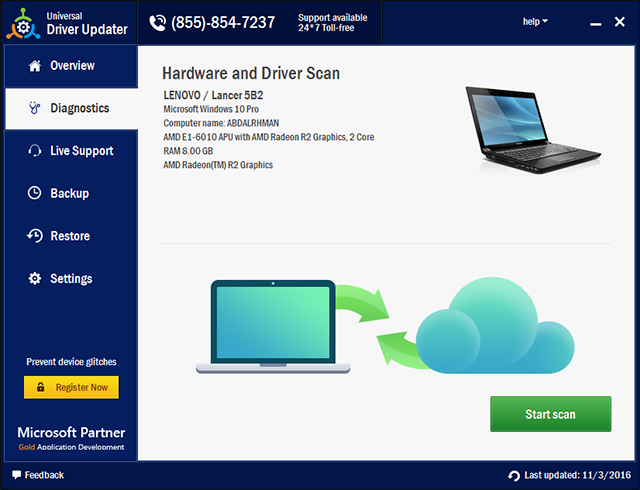Click the 'Computer name: ABDALRHMAN' line
This screenshot has width=640, height=490.
point(221,123)
